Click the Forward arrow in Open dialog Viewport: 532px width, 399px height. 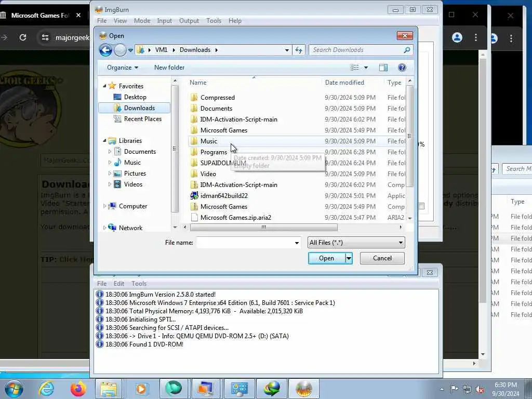pos(120,50)
